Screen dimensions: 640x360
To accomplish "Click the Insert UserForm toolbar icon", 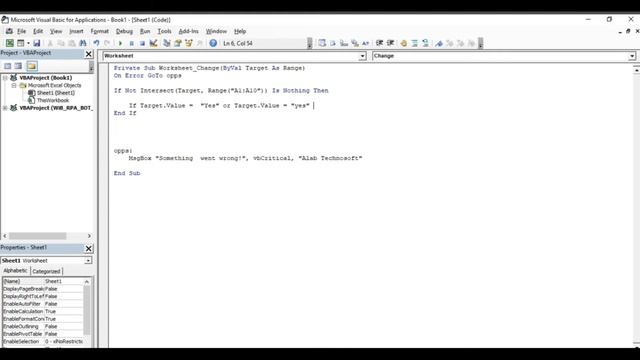I will [x=20, y=43].
